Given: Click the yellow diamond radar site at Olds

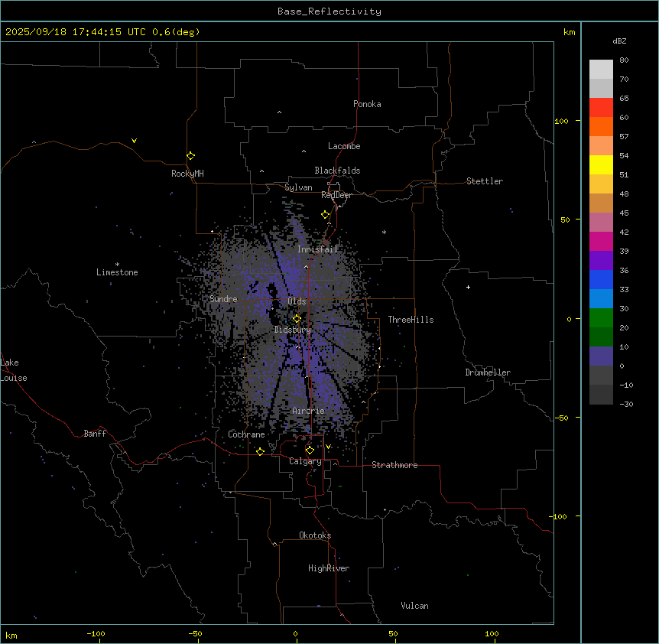Looking at the screenshot, I should (297, 318).
